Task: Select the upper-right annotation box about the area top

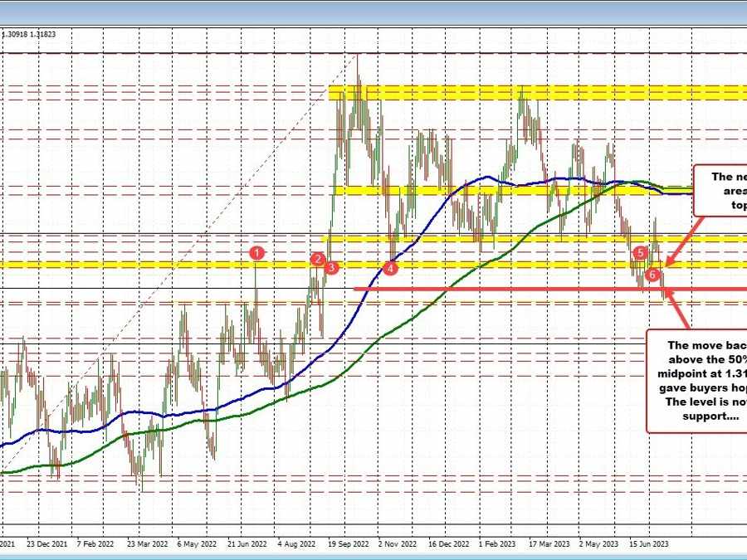Action: pyautogui.click(x=722, y=191)
